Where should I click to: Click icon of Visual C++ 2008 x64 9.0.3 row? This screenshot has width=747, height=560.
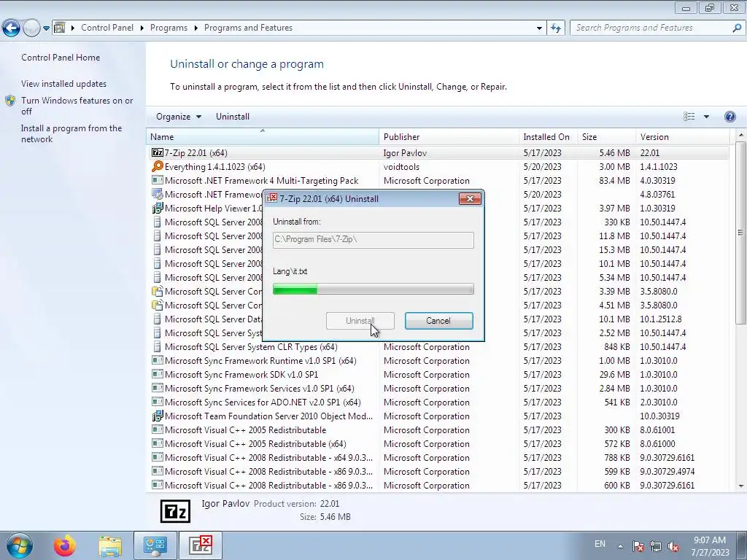pos(158,457)
